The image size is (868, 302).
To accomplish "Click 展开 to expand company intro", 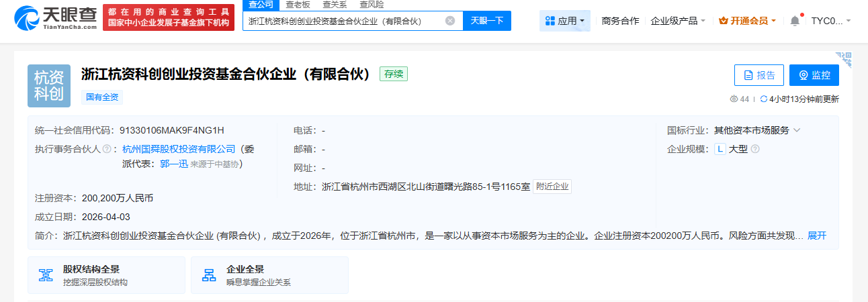I will tap(817, 236).
